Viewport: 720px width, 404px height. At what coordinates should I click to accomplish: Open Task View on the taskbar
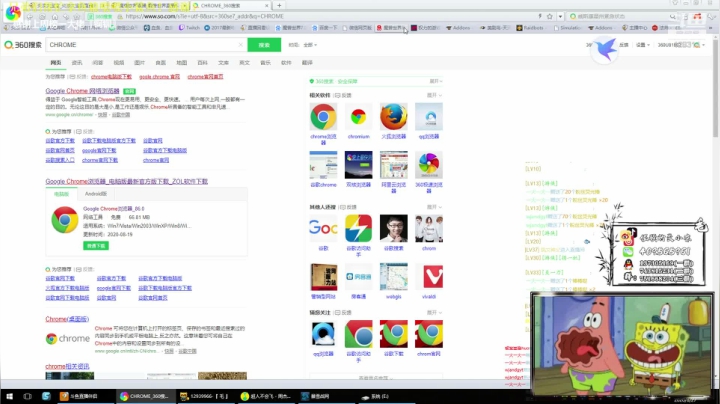pyautogui.click(x=28, y=396)
